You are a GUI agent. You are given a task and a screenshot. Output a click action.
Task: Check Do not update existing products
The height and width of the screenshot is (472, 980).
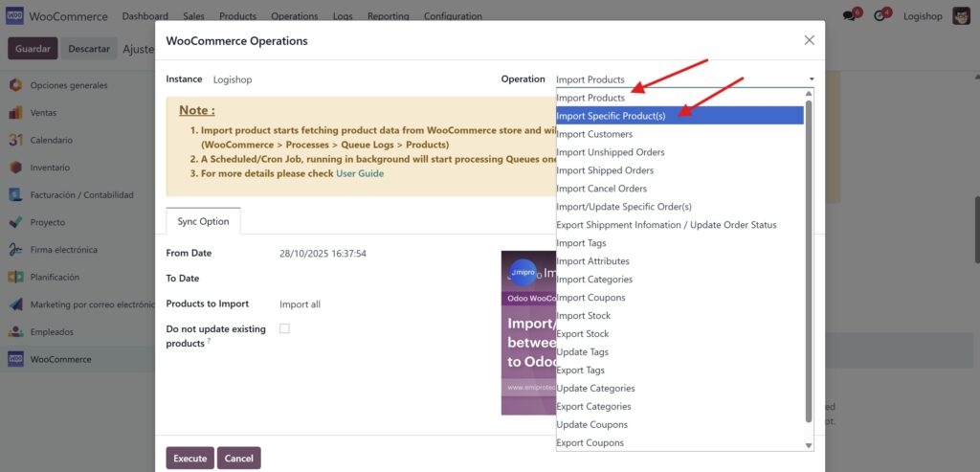point(284,328)
